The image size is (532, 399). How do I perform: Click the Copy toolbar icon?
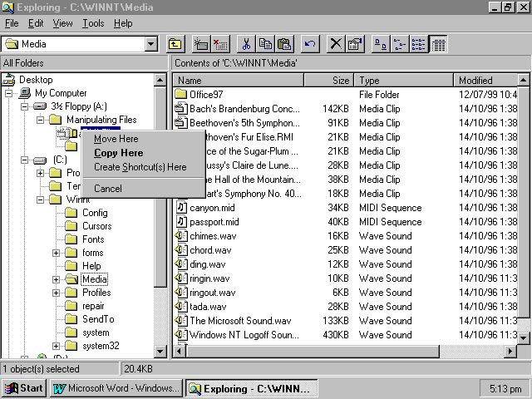coord(265,44)
